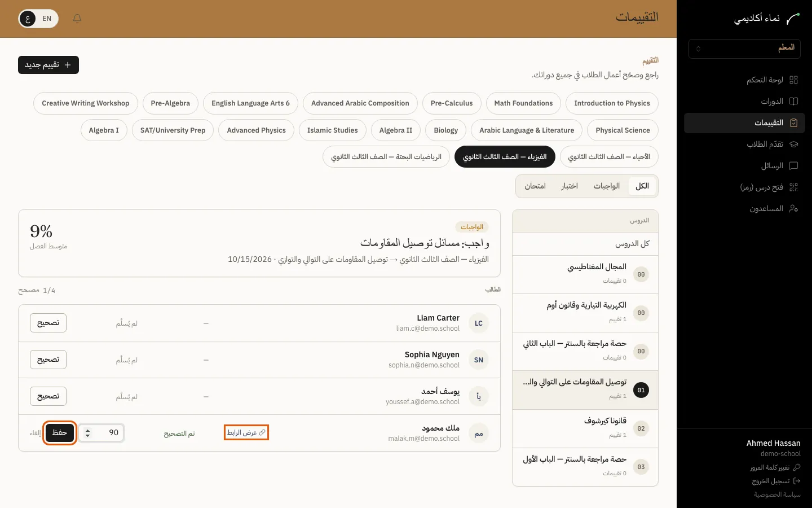Click the assessments clipboard icon
The image size is (812, 508).
point(794,123)
